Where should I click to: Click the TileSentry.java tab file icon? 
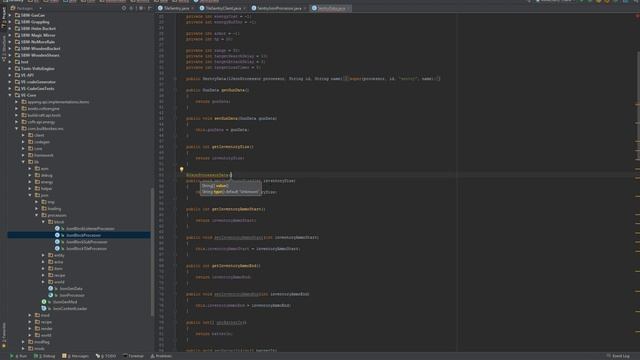[160, 8]
